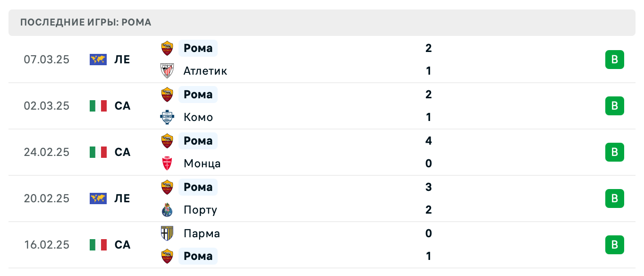644x276 pixels.
Task: Click the Athletic Bilbao club crest
Action: tap(167, 71)
